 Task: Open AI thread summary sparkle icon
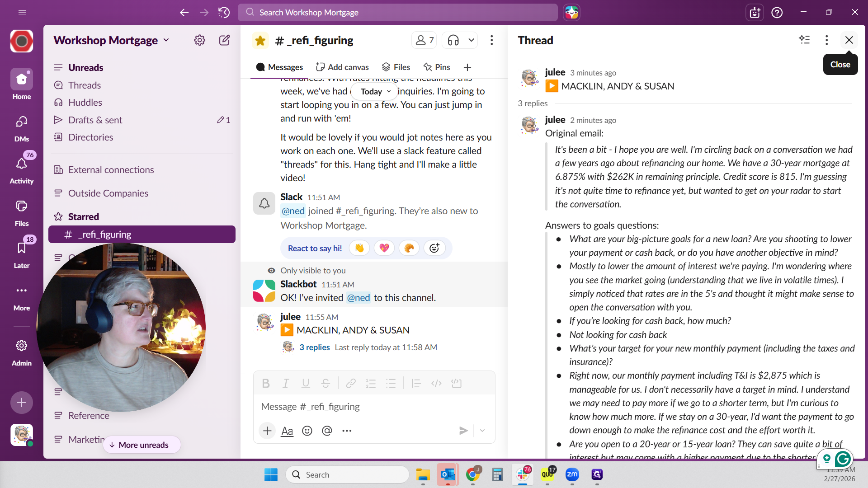tap(804, 40)
